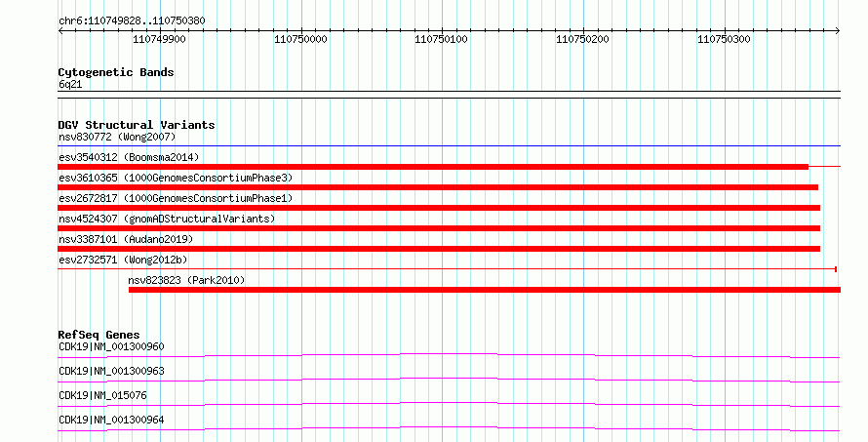Screen dimensions: 868x442
Task: Click the magenta NM_001300964 intron line
Action: pyautogui.click(x=449, y=428)
